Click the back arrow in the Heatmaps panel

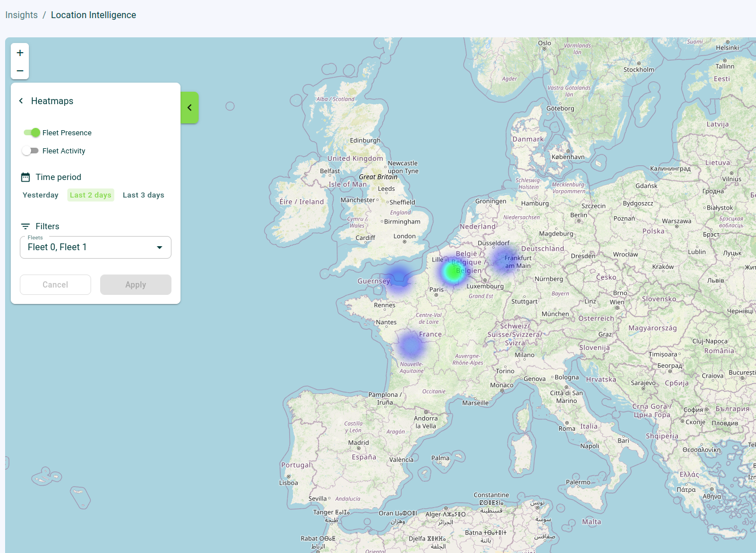[x=21, y=101]
